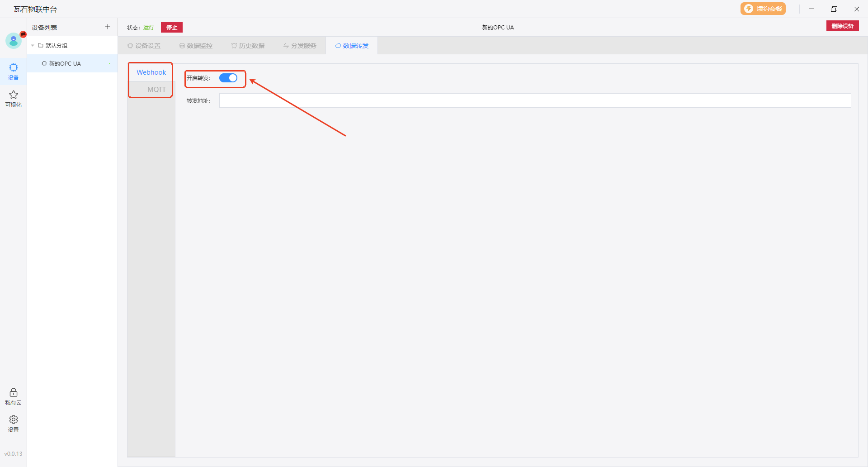This screenshot has width=868, height=467.
Task: Select the 新的OPC UA device in tree
Action: tap(65, 64)
